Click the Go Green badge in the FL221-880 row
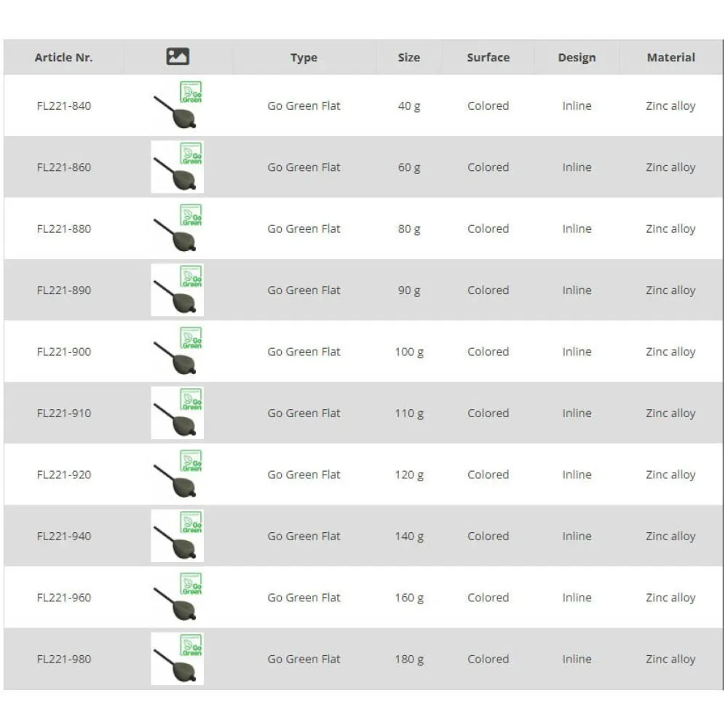This screenshot has height=728, width=728. click(x=191, y=215)
